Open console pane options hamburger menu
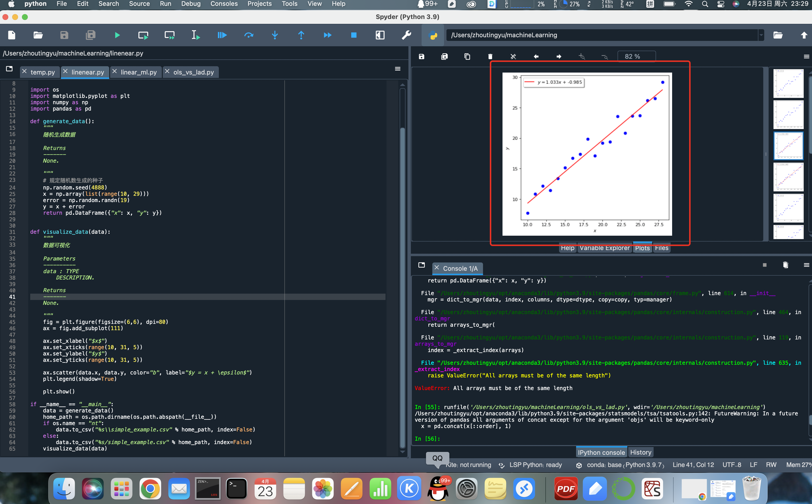 coord(806,265)
